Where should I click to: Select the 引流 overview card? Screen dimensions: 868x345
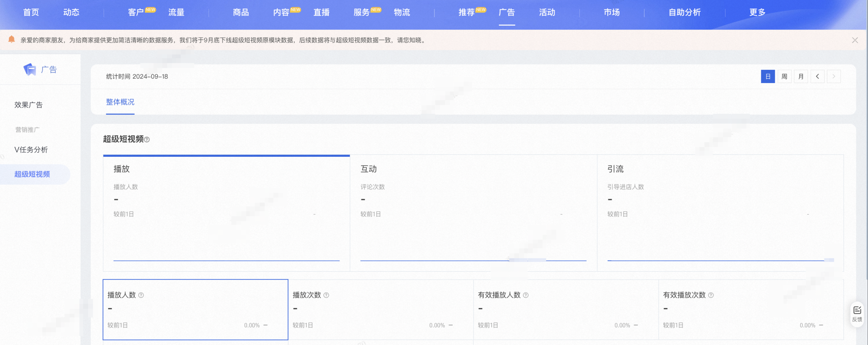(x=720, y=213)
